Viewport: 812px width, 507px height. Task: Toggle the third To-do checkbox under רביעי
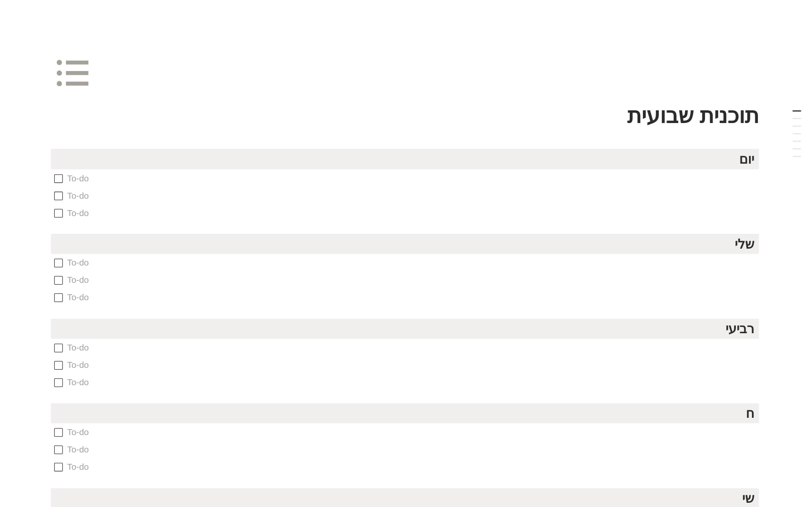coord(58,383)
